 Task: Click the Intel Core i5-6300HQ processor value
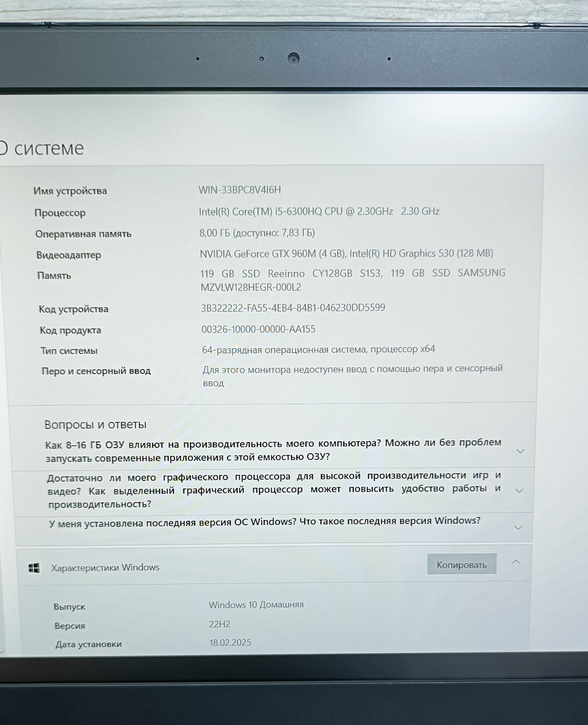(x=319, y=212)
